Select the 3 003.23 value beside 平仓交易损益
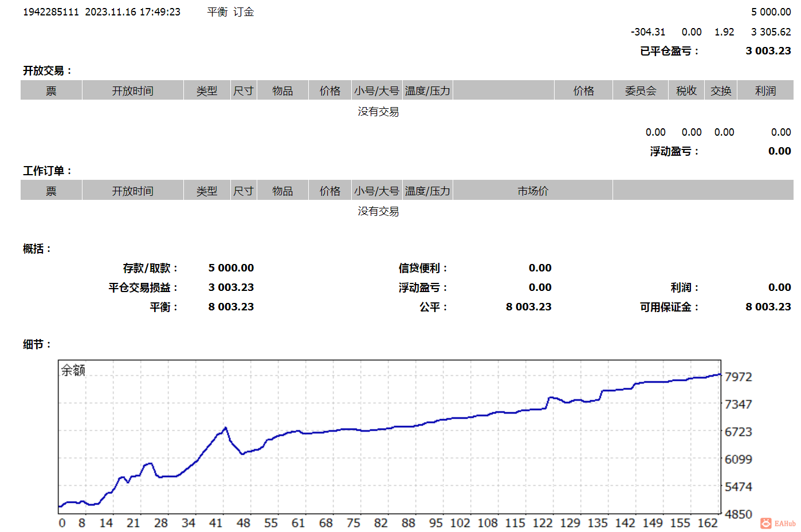The image size is (801, 532). click(231, 287)
